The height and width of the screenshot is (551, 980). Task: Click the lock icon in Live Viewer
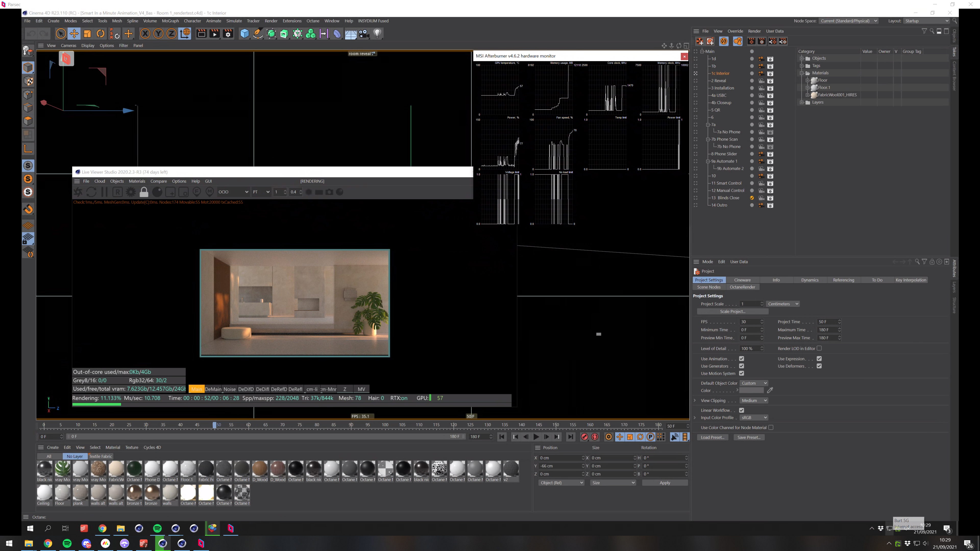click(144, 192)
